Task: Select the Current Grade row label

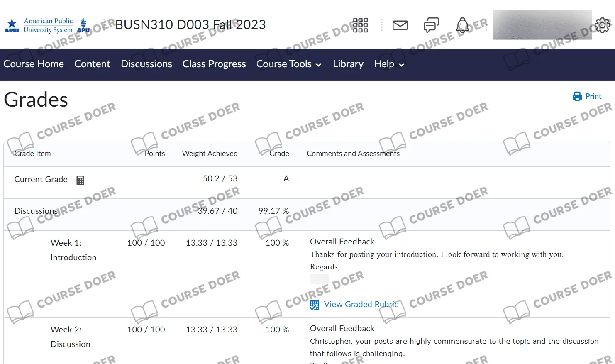Action: point(41,179)
